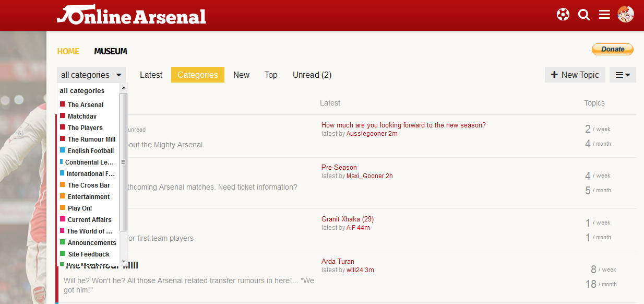The image size is (644, 304).
Task: Click the red square beside The Arsenal
Action: tap(63, 104)
